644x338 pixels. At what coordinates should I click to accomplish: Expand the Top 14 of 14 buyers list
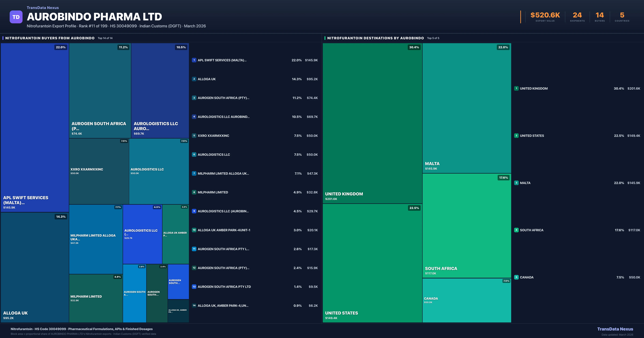click(x=105, y=38)
